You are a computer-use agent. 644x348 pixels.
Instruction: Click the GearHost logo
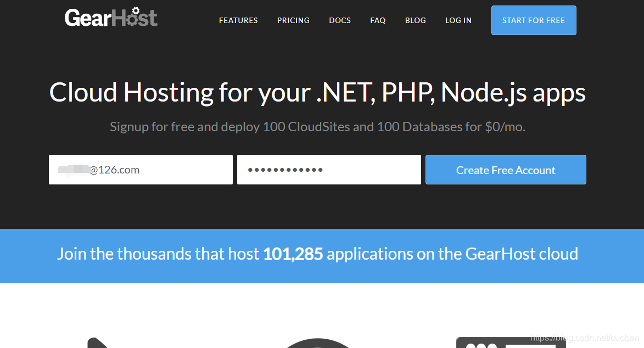click(x=111, y=17)
